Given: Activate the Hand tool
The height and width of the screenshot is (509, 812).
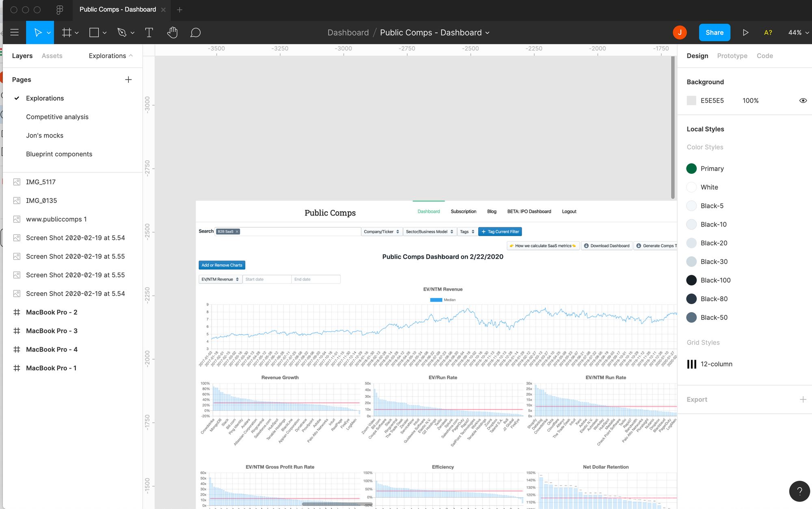Looking at the screenshot, I should [172, 32].
